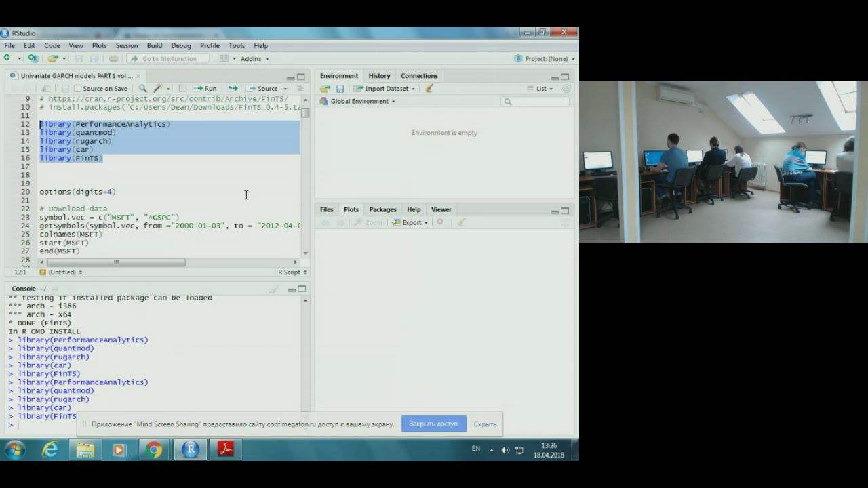Open the Addins dropdown
The image size is (868, 488).
[254, 59]
